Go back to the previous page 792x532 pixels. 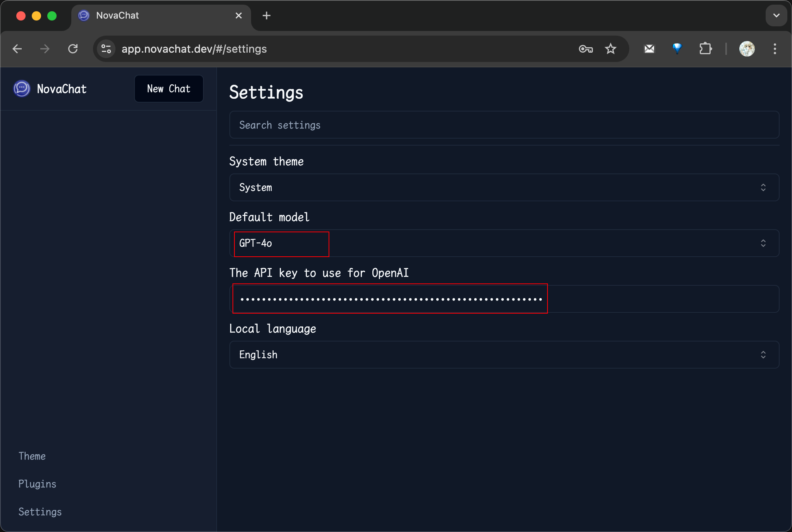[17, 49]
